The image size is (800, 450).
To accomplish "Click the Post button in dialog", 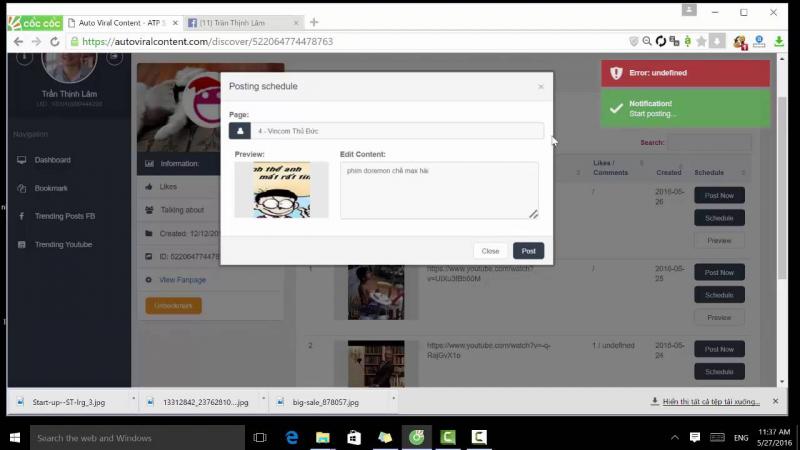I will tap(529, 251).
